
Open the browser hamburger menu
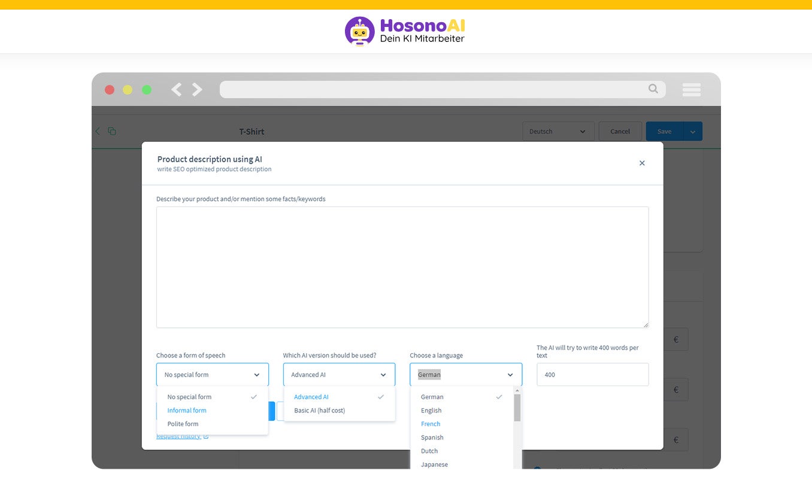click(x=692, y=90)
